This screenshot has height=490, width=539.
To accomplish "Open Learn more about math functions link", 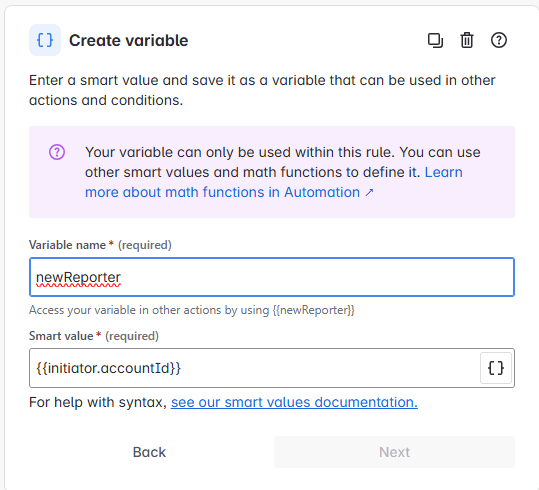I will (274, 182).
